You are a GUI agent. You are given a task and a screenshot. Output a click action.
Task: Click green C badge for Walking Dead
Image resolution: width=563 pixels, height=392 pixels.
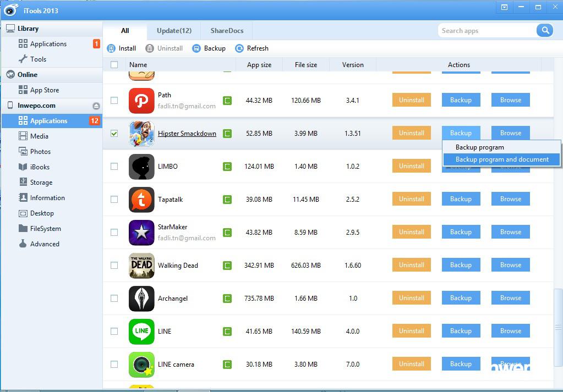pyautogui.click(x=227, y=266)
